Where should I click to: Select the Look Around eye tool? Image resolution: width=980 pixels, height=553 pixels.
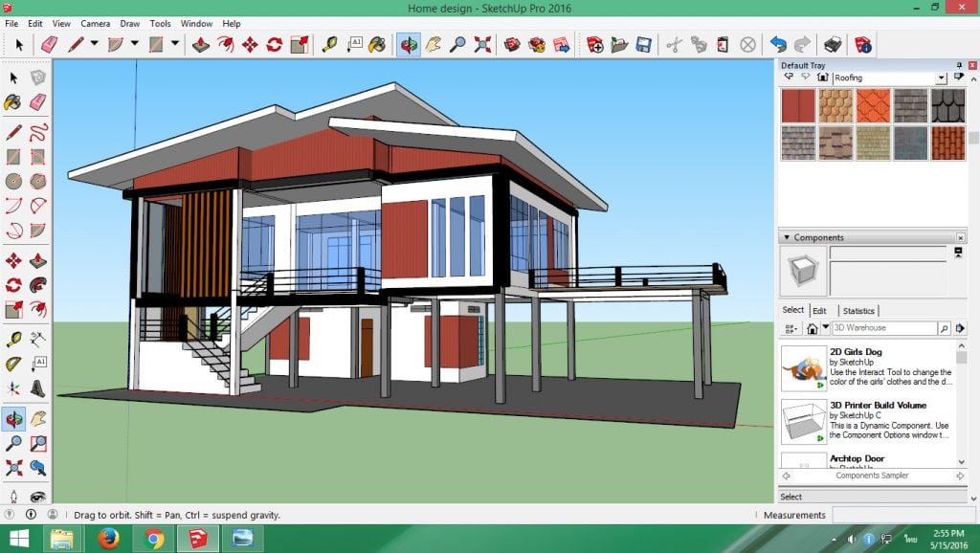click(x=38, y=497)
